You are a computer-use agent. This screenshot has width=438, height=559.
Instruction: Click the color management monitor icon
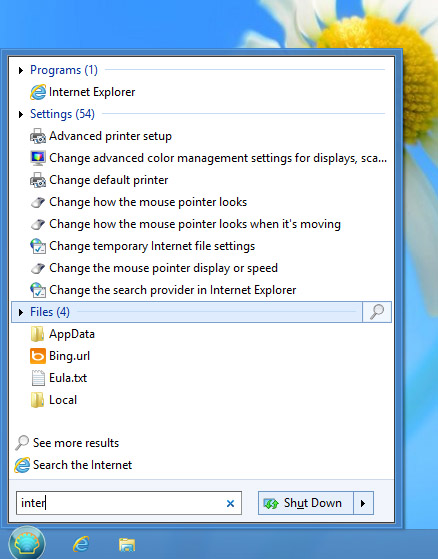[x=38, y=158]
